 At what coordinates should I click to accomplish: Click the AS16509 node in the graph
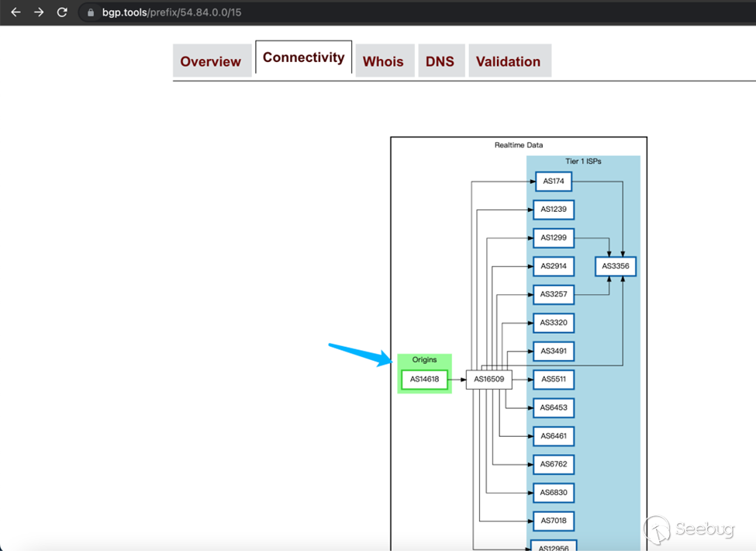489,379
